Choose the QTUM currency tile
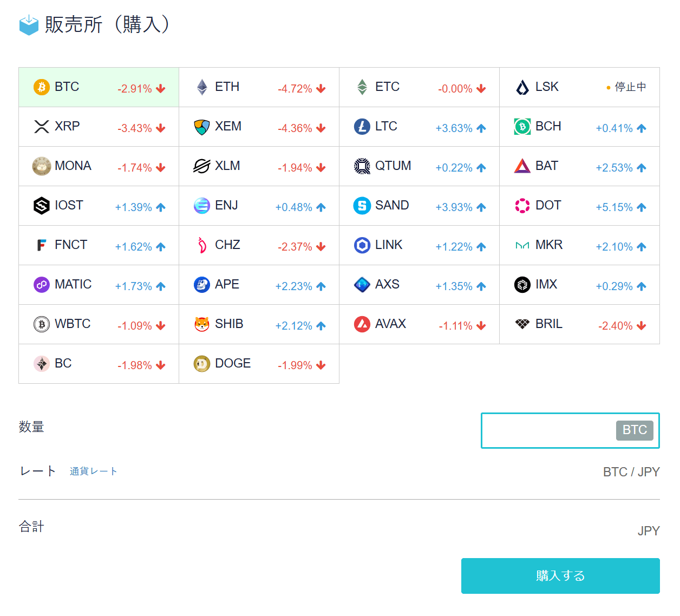 coord(419,166)
